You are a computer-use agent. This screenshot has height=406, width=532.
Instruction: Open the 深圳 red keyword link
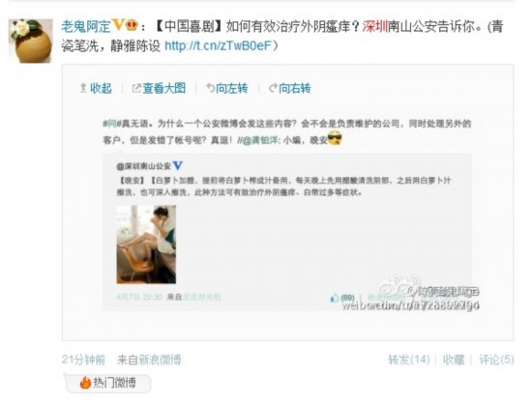pyautogui.click(x=375, y=26)
